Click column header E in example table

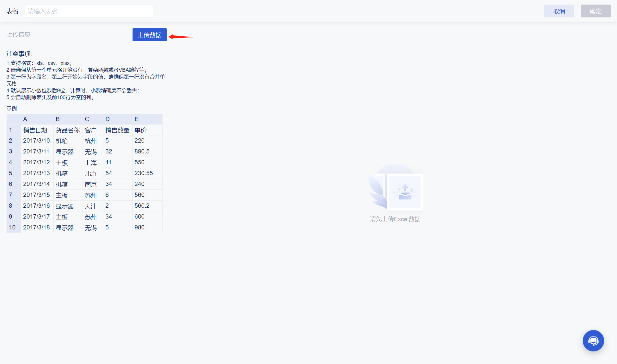click(x=137, y=119)
